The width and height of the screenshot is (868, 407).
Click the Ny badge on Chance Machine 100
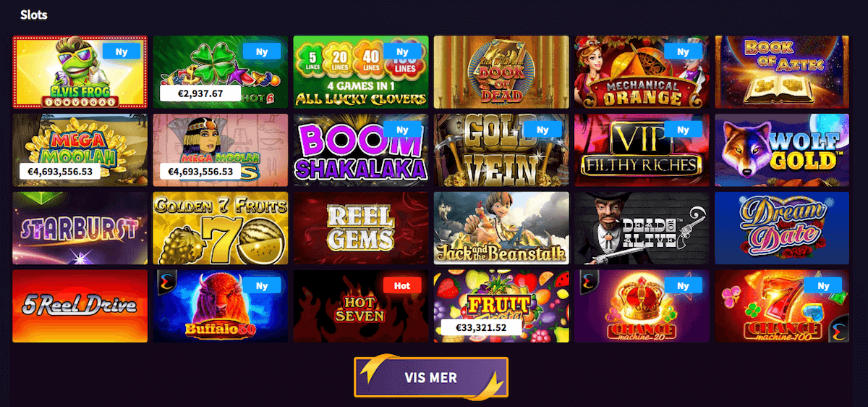tap(823, 285)
